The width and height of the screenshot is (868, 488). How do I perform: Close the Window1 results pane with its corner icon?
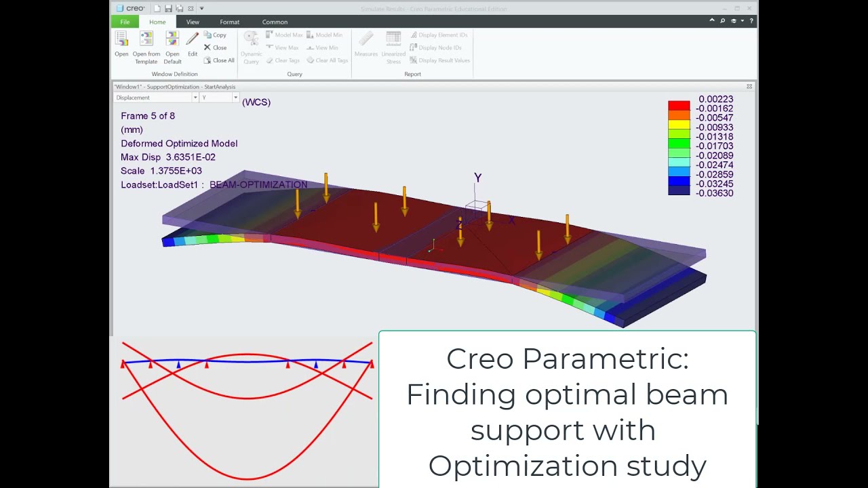[x=749, y=87]
